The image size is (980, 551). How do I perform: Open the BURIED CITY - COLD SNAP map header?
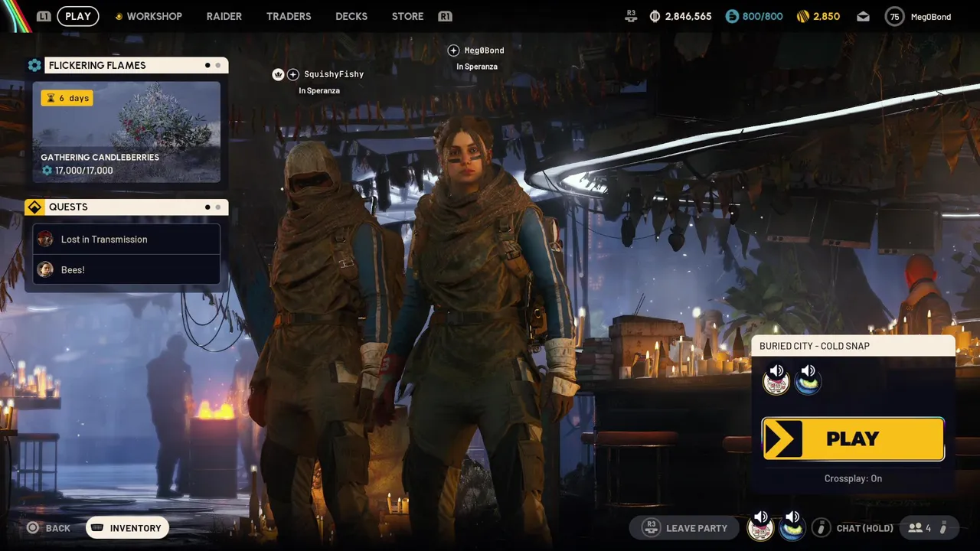[854, 346]
